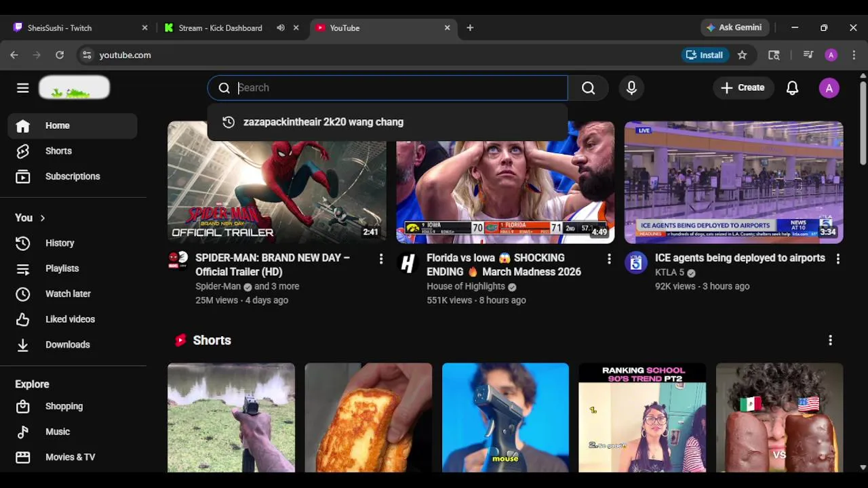This screenshot has height=488, width=868.
Task: Open the Ranking School 90's Trend Short
Action: [642, 418]
